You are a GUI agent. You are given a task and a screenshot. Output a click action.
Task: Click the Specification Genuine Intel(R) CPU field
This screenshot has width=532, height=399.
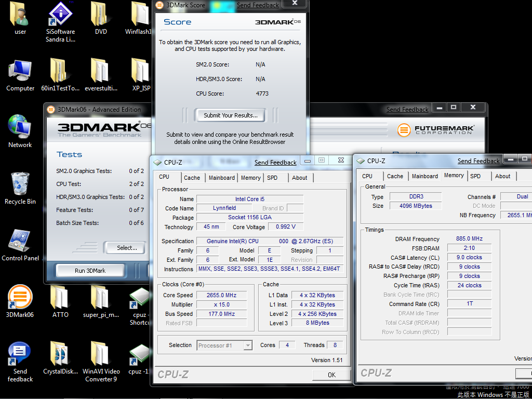click(270, 241)
